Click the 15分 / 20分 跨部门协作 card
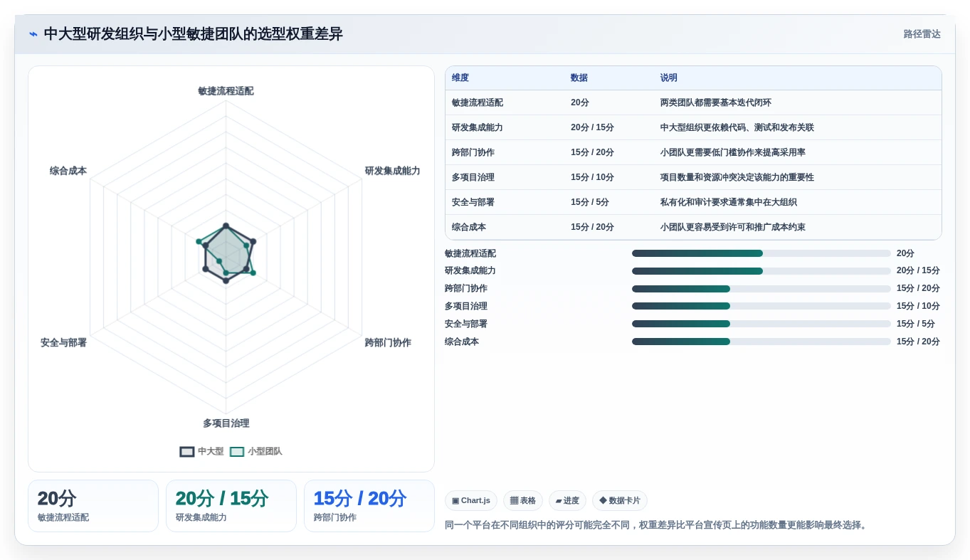This screenshot has width=970, height=560. (369, 506)
